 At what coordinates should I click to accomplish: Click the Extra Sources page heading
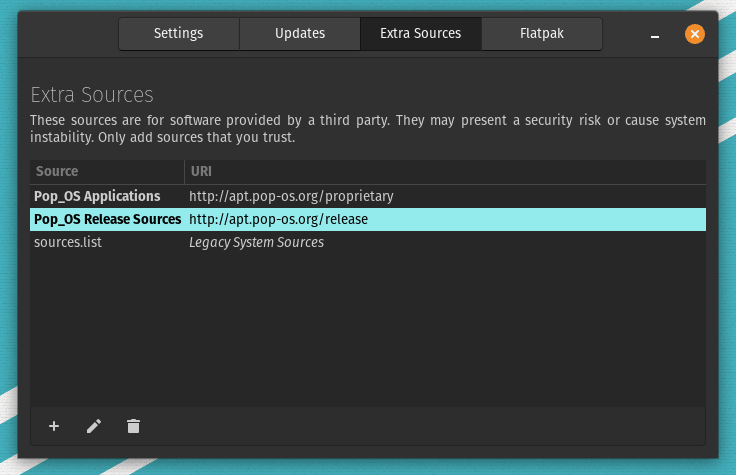pyautogui.click(x=92, y=95)
